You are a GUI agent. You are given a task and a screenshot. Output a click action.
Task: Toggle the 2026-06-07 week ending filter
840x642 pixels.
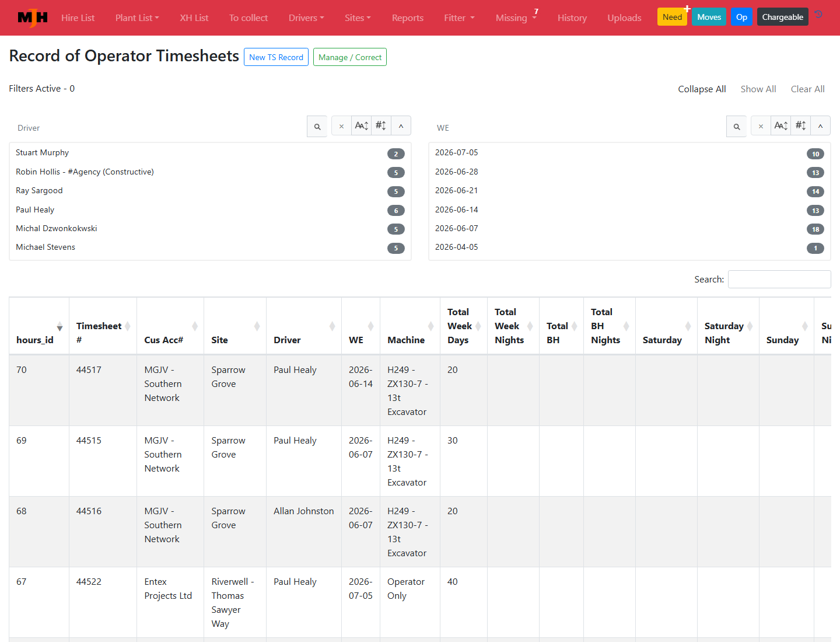[x=629, y=228]
